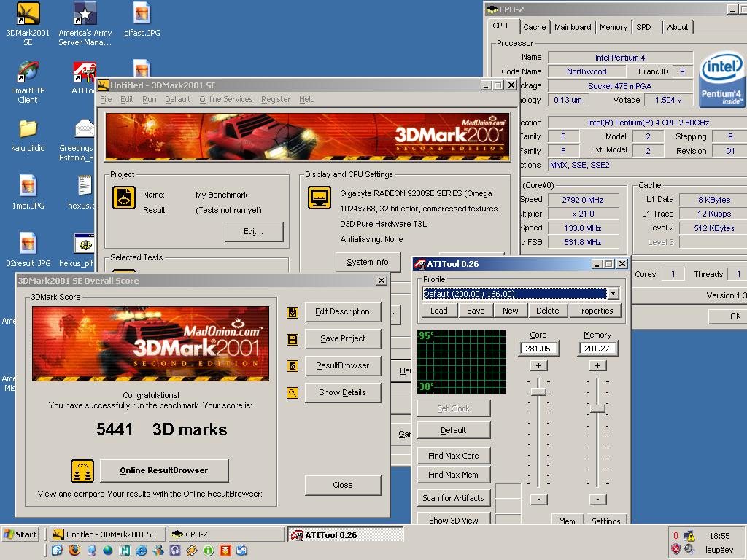Viewport: 747px width, 560px height.
Task: Select the hexus text file icon
Action: (x=85, y=186)
